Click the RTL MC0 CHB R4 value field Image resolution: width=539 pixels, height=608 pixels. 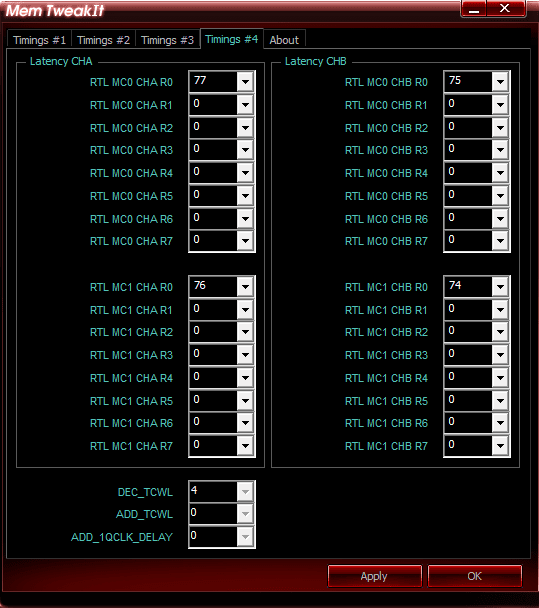(x=468, y=173)
